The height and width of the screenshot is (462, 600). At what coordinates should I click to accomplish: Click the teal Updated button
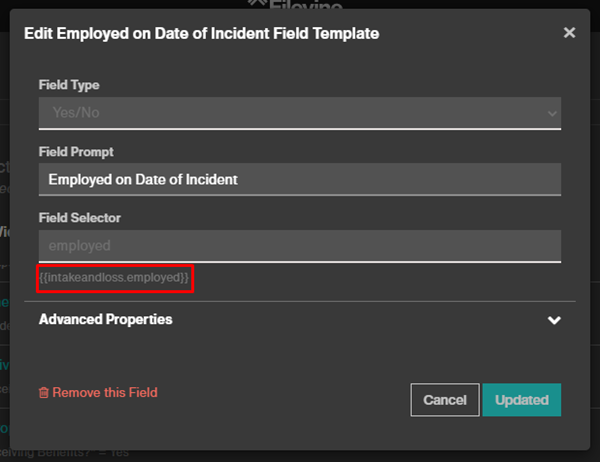[522, 400]
